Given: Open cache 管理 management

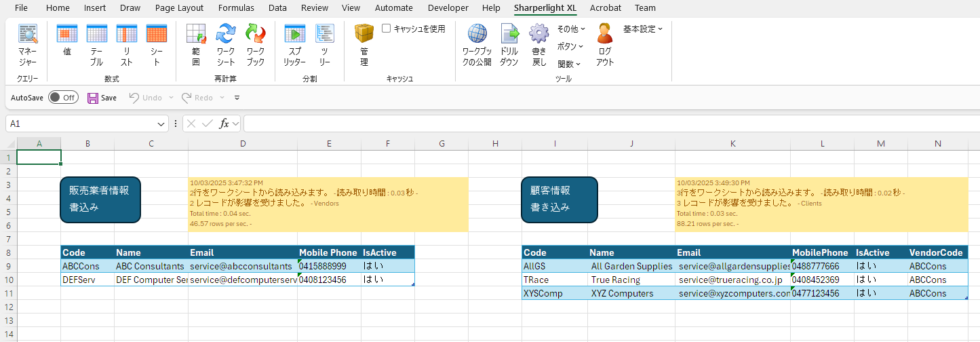Looking at the screenshot, I should point(364,45).
